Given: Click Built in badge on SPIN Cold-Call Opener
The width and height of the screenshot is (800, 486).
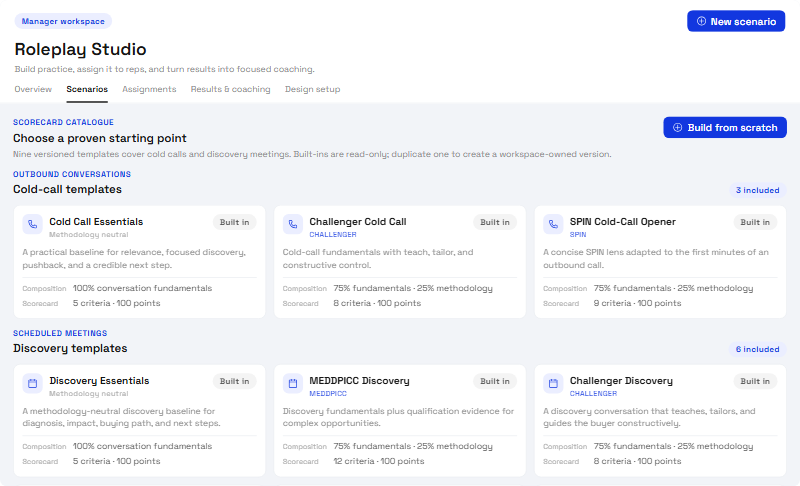Looking at the screenshot, I should [755, 222].
